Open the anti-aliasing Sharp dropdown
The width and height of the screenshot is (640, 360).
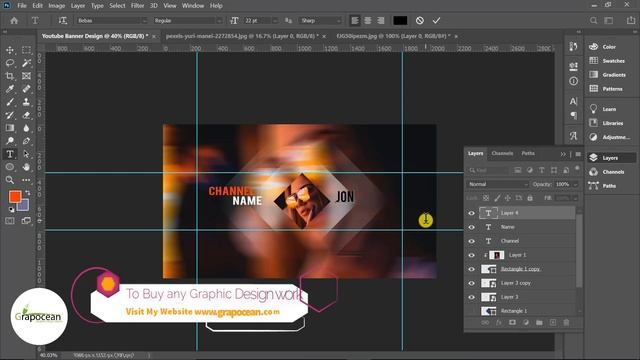[320, 20]
